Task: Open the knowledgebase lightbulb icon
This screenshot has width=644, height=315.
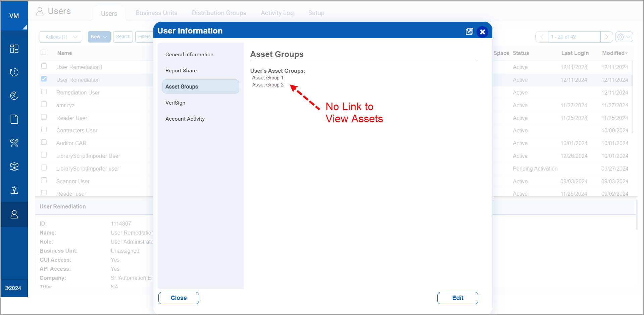Action: (x=14, y=190)
